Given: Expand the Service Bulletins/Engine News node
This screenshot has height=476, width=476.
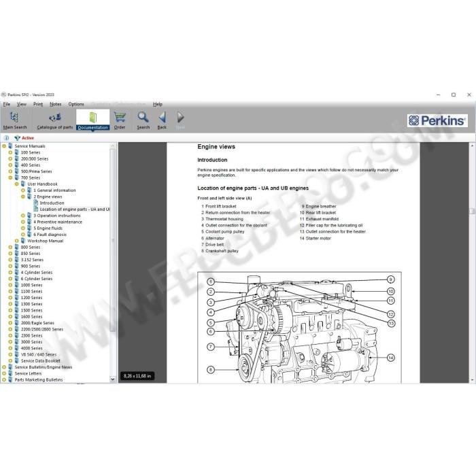Looking at the screenshot, I should 4,367.
